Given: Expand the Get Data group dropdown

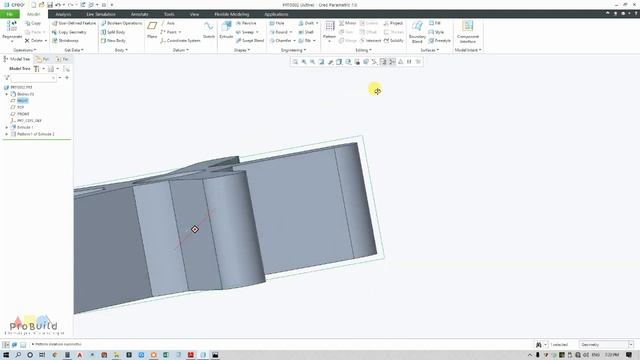Looking at the screenshot, I should [x=74, y=50].
